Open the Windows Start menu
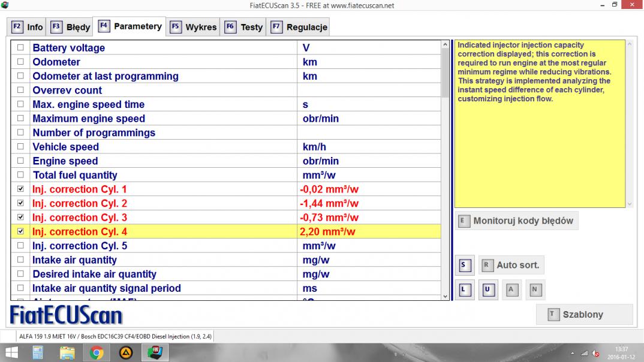Viewport: 644px width, 362px height. 11,352
